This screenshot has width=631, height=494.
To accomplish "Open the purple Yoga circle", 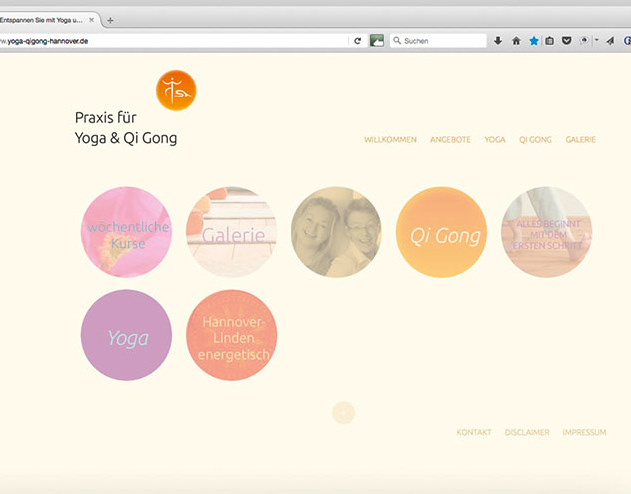I will (126, 335).
